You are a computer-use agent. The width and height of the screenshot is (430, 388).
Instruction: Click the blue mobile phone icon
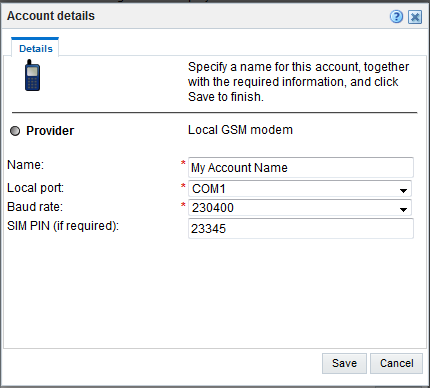click(x=32, y=75)
